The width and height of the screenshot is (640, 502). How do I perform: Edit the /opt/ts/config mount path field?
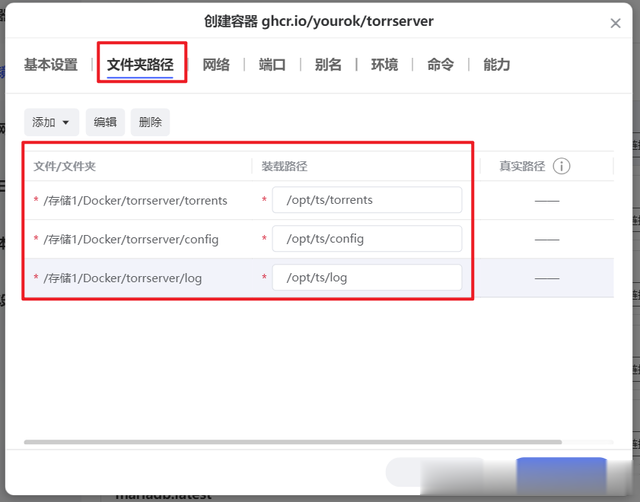click(x=367, y=239)
